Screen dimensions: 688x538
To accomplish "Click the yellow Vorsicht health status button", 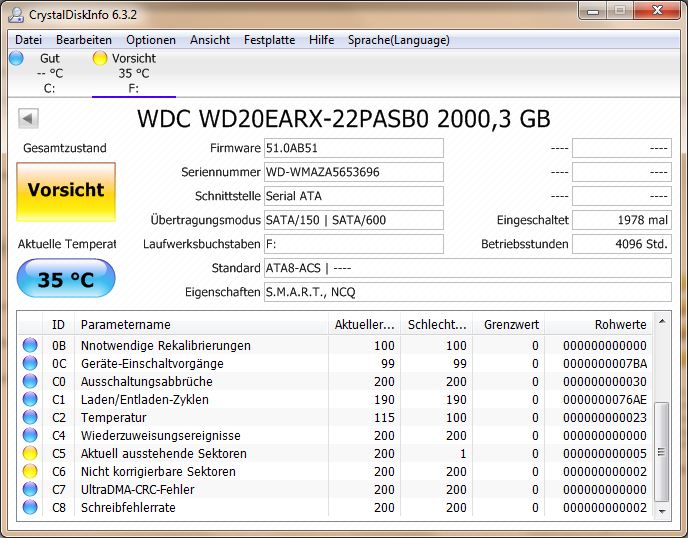I will point(66,192).
